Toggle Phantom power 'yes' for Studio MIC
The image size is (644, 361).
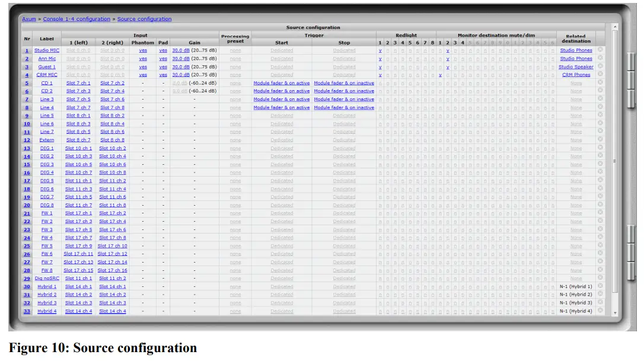(143, 50)
